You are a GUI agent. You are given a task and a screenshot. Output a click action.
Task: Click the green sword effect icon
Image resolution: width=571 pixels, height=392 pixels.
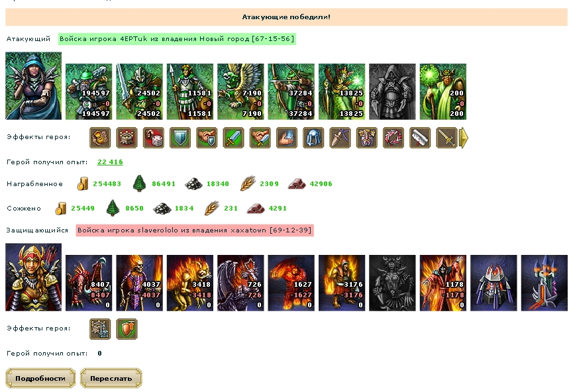coord(233,138)
